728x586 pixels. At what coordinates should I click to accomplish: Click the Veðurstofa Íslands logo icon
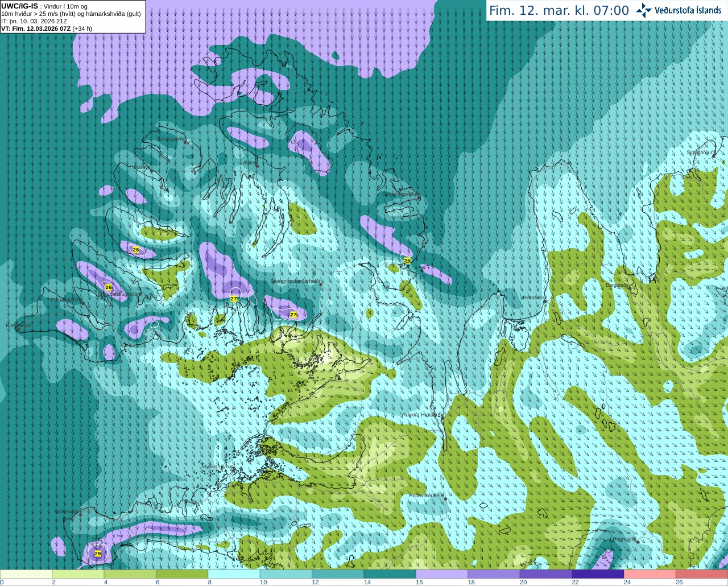click(x=644, y=10)
